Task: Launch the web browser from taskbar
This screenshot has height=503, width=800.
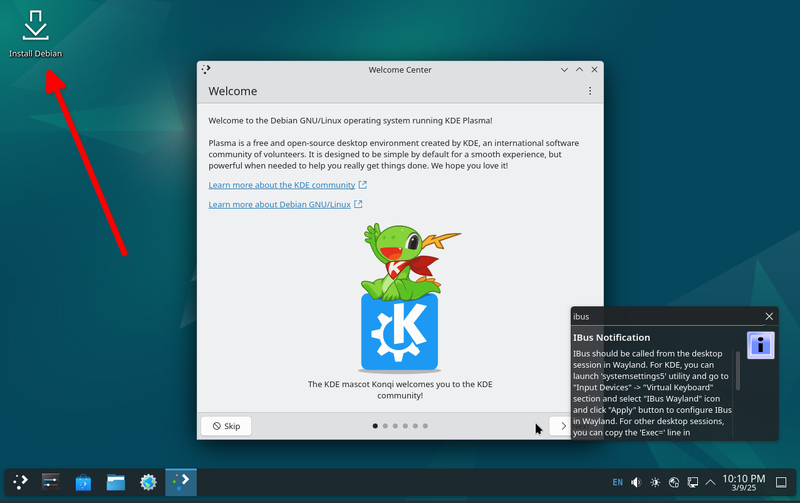Action: click(148, 482)
